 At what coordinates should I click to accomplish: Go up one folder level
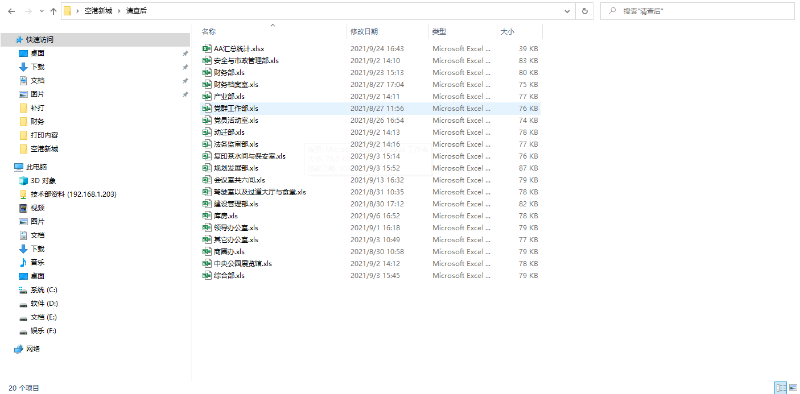(x=53, y=11)
